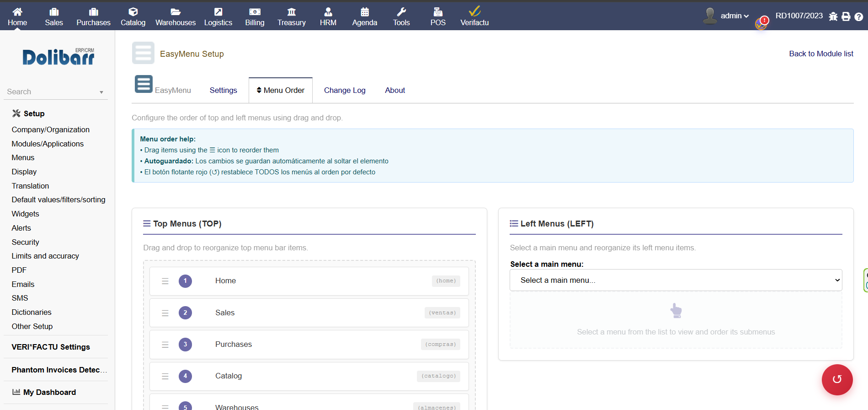
Task: Open the help question mark icon
Action: [859, 17]
